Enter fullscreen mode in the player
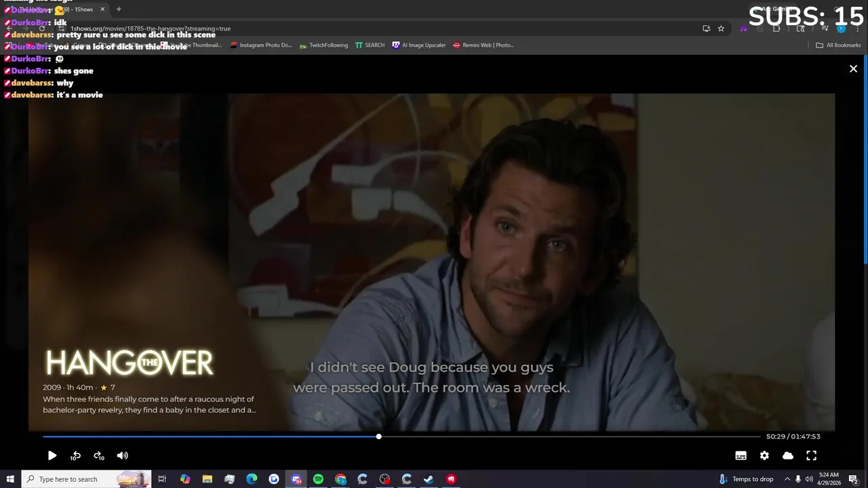 tap(811, 455)
